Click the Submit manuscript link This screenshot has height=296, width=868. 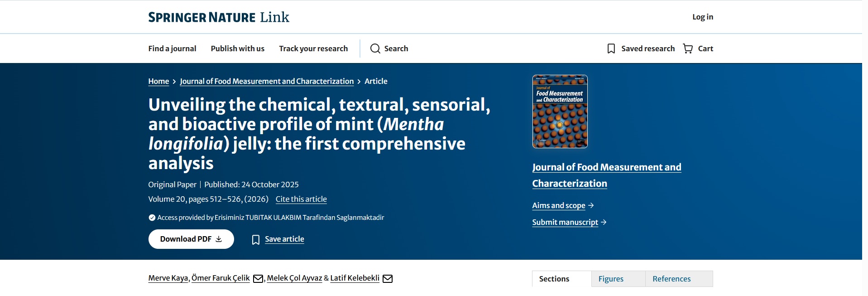pyautogui.click(x=565, y=222)
